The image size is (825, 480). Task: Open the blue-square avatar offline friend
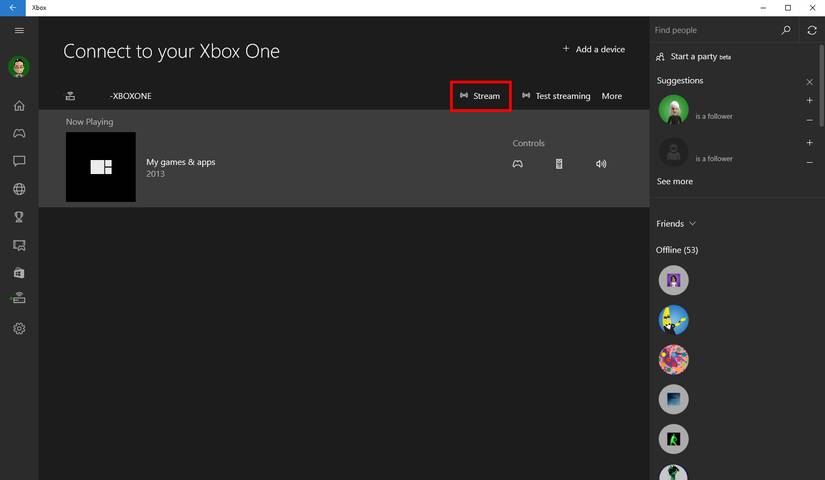pos(673,399)
